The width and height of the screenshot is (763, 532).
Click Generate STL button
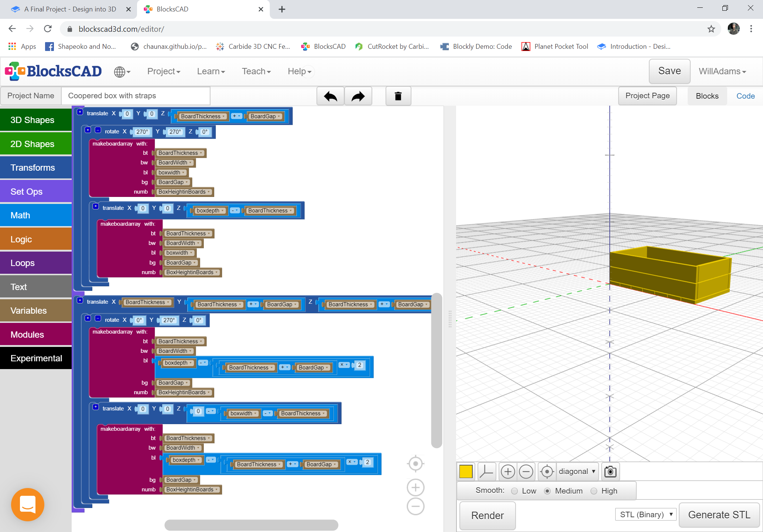719,515
